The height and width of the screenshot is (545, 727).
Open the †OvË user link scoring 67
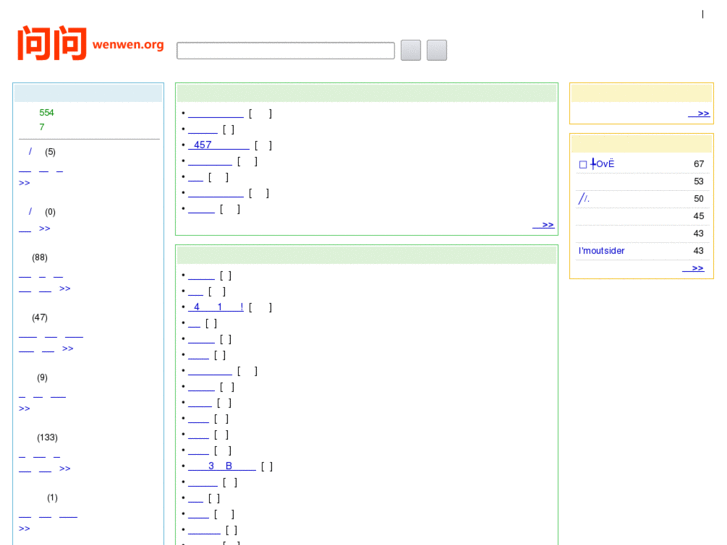pyautogui.click(x=597, y=164)
